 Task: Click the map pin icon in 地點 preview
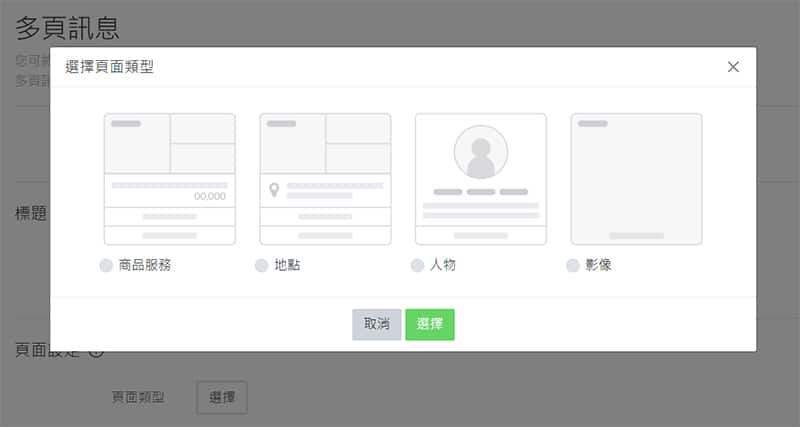coord(273,190)
